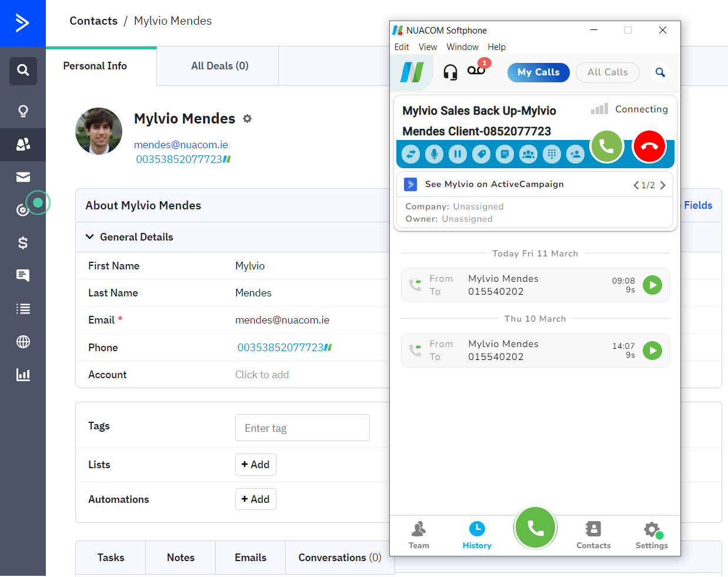
Task: Put the call on hold with pause icon
Action: click(x=457, y=154)
